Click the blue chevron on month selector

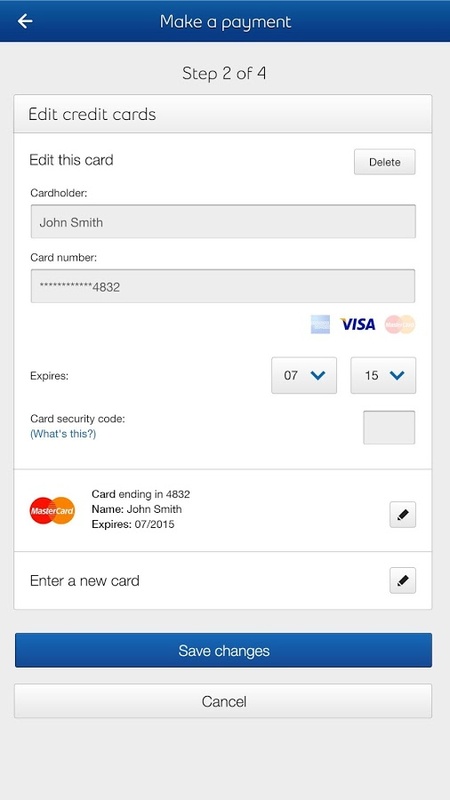(x=318, y=376)
